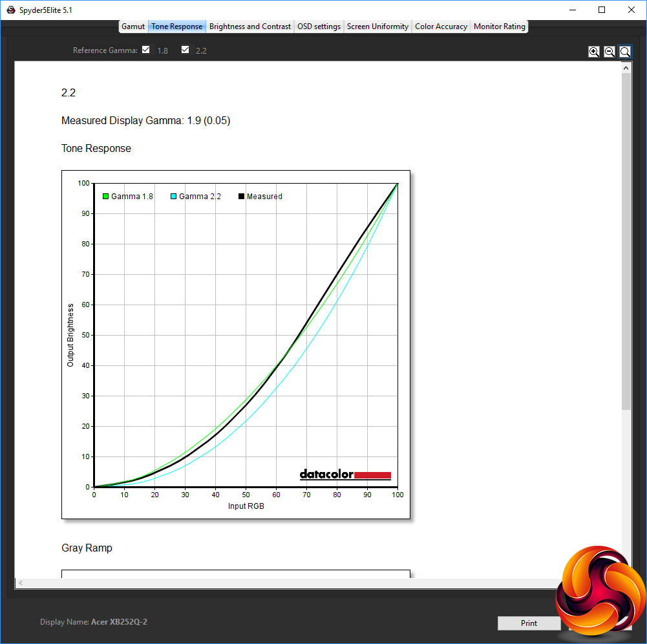Close the Spyder5Elite window

tap(631, 10)
